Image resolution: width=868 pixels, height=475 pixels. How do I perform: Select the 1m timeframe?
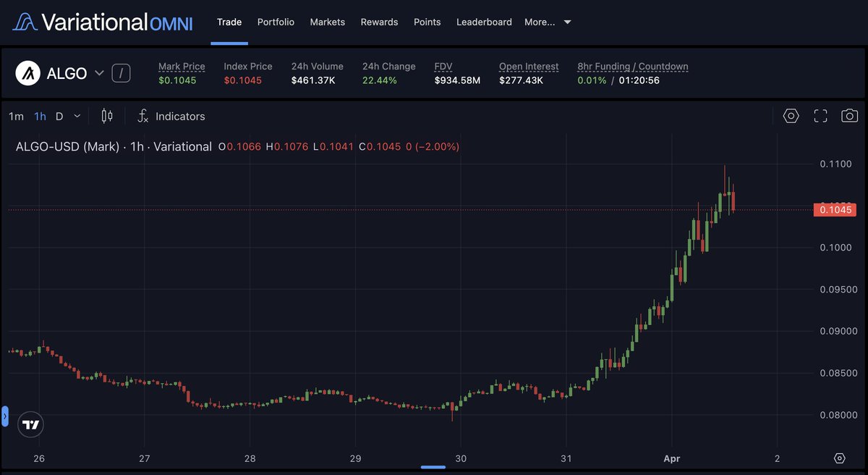pos(16,116)
